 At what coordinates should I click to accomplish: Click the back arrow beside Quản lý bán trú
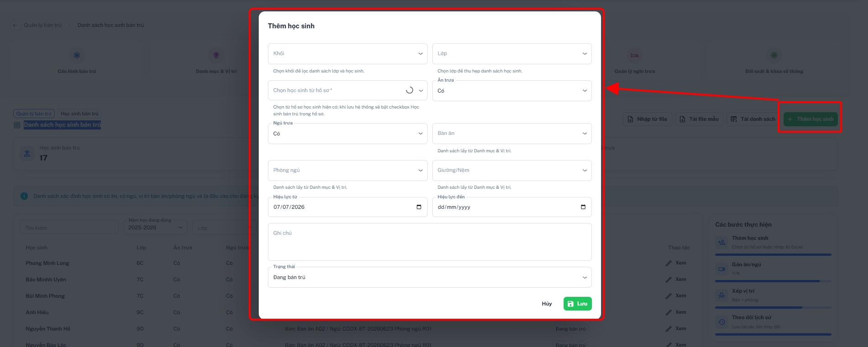pyautogui.click(x=16, y=25)
